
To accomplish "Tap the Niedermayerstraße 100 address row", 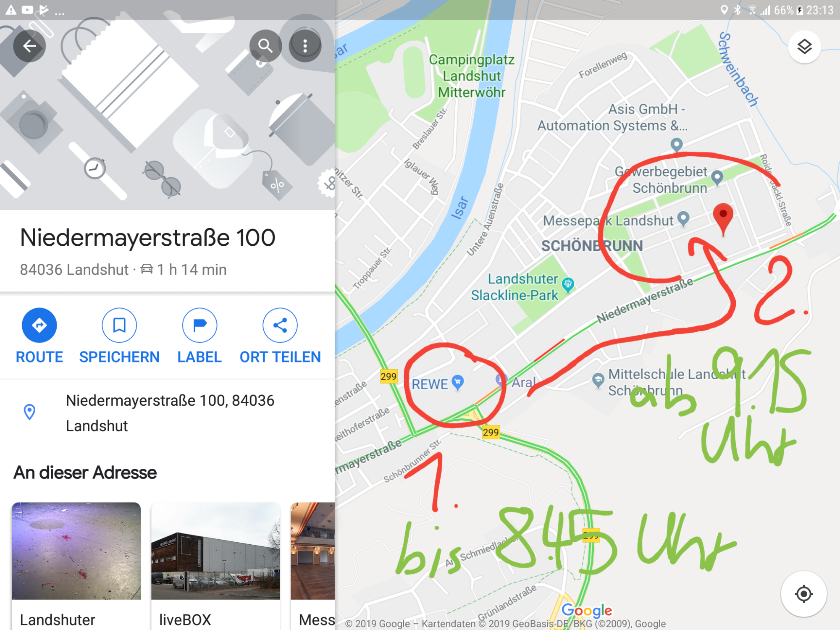I will click(x=167, y=413).
